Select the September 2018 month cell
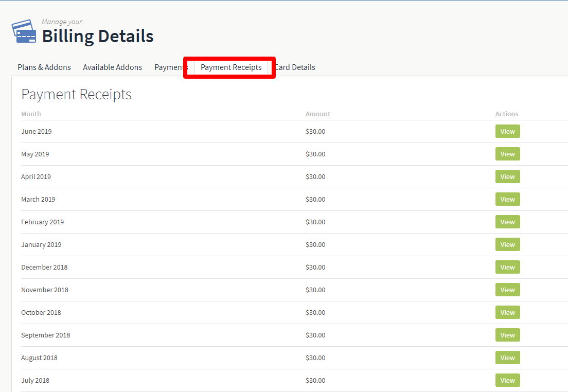This screenshot has width=568, height=392. (46, 335)
